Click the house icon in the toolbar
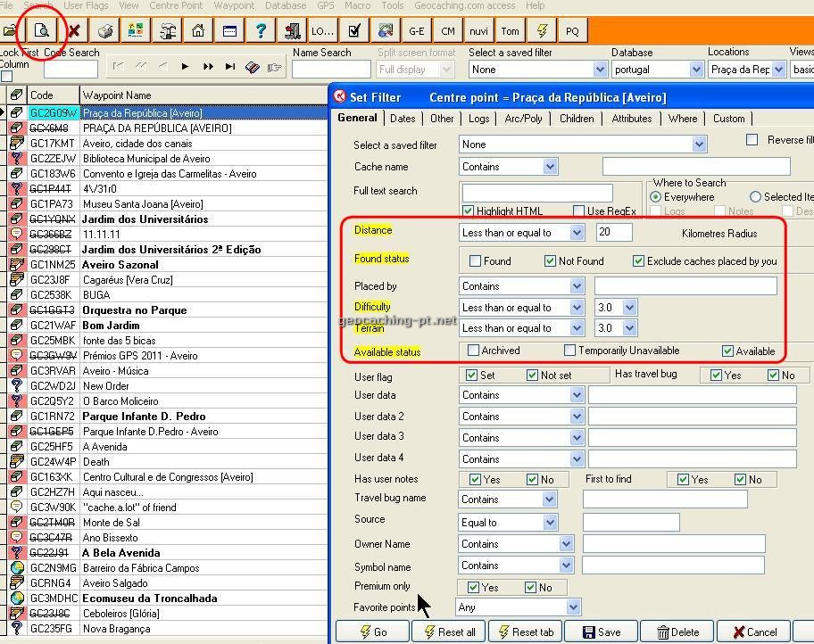 point(198,30)
